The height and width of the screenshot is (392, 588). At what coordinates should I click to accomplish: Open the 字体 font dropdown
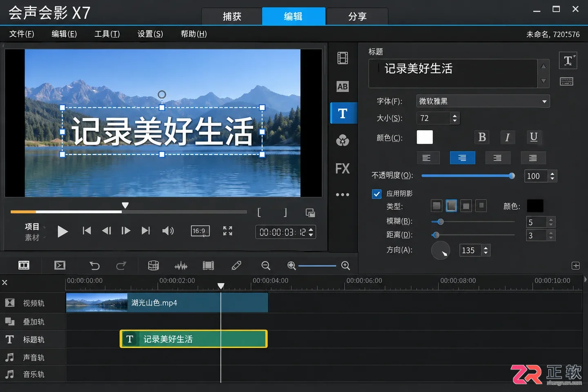483,101
